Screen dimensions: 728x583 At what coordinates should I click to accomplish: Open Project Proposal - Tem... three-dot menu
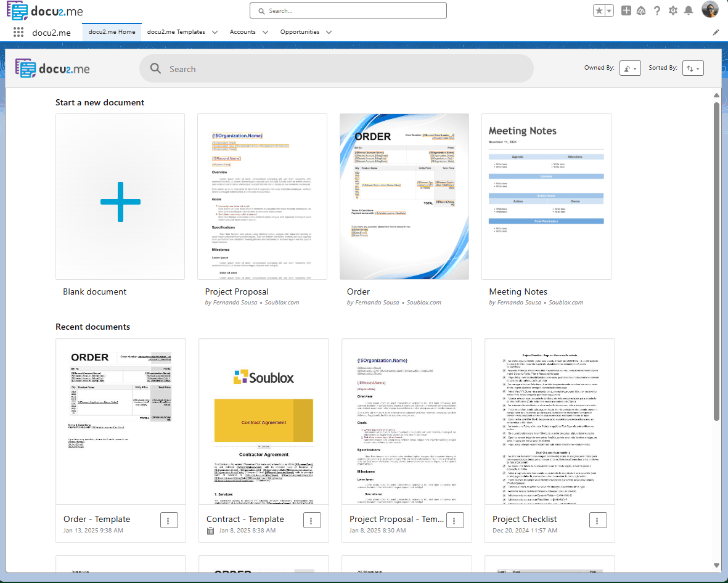(455, 520)
